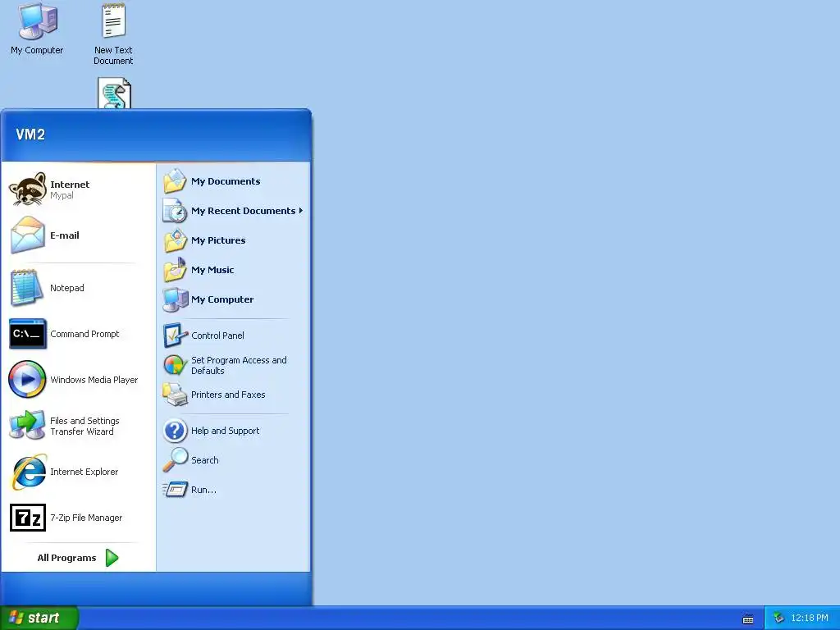Click "My Music" text

(212, 270)
